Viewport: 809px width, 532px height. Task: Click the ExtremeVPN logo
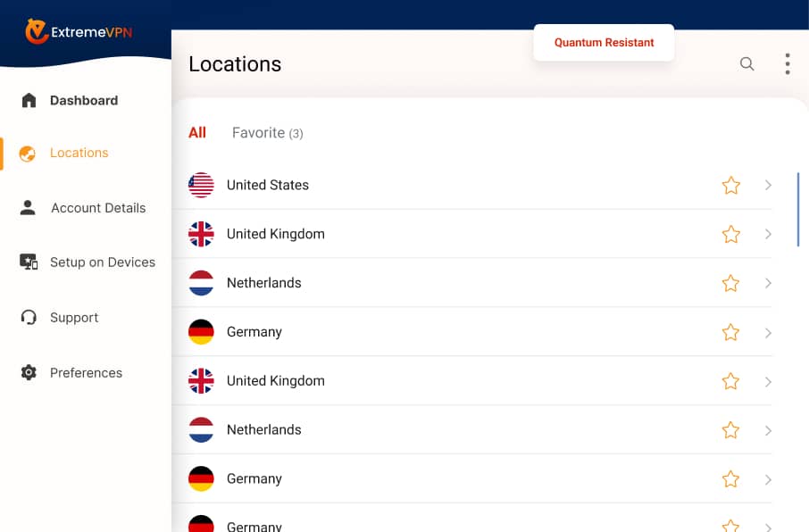[79, 32]
